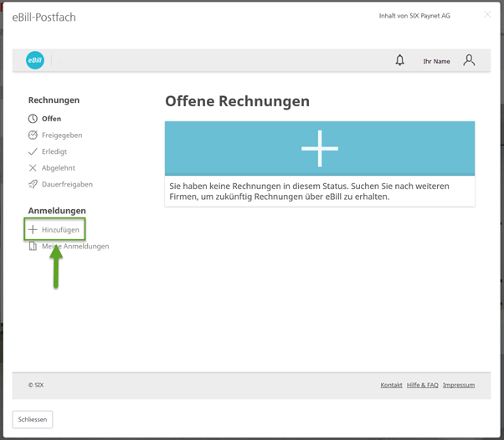The width and height of the screenshot is (504, 440).
Task: Click the 'Offene Rechnungen' heading
Action: (x=237, y=101)
